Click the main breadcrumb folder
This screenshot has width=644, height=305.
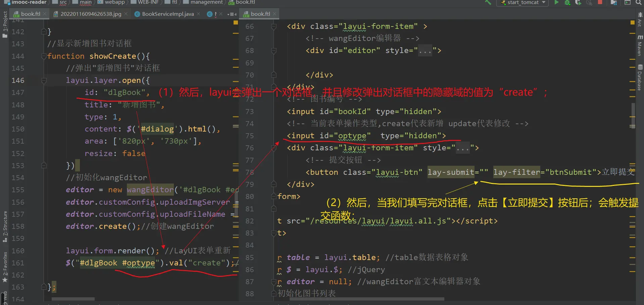pos(82,2)
